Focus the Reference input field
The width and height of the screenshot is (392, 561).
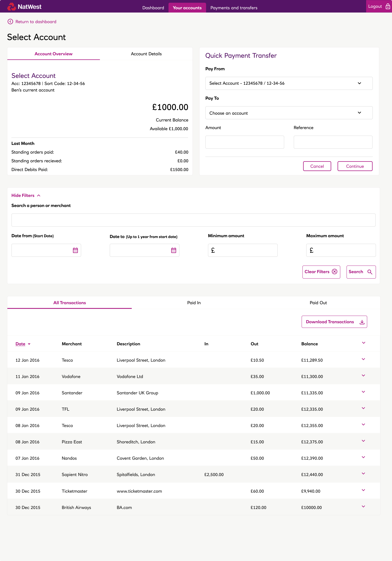(x=333, y=142)
